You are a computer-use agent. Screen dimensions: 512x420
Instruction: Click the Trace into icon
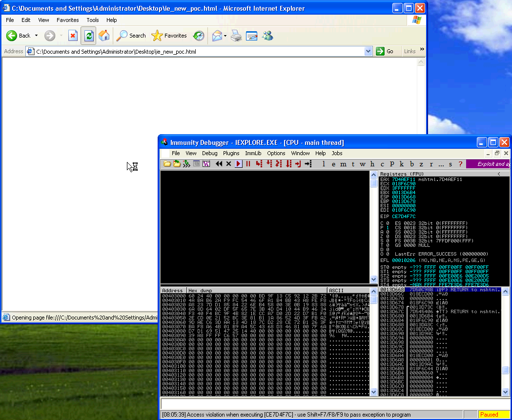click(279, 164)
